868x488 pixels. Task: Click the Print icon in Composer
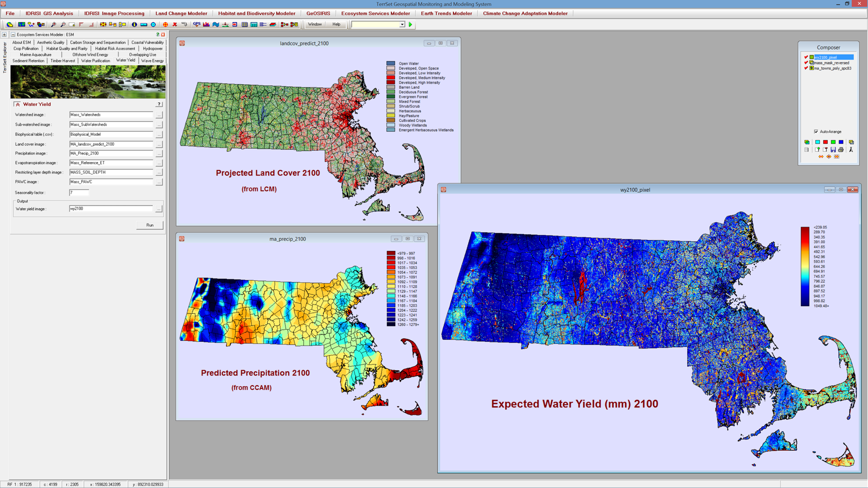841,150
